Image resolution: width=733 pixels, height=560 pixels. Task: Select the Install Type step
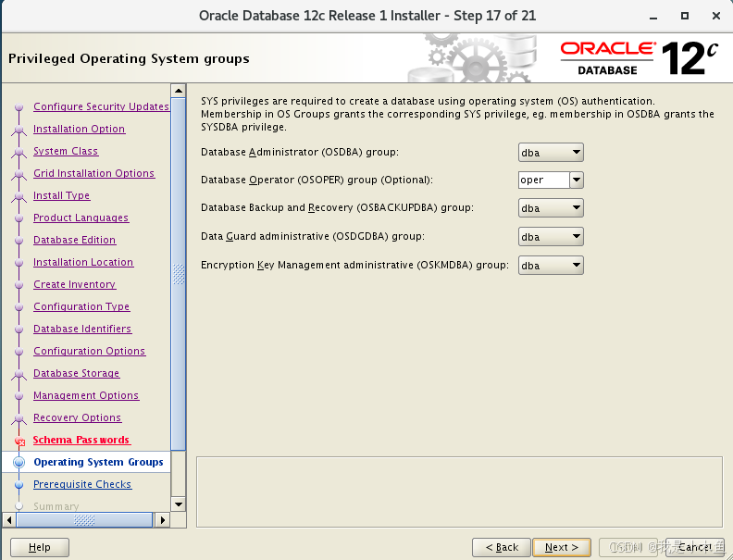61,195
